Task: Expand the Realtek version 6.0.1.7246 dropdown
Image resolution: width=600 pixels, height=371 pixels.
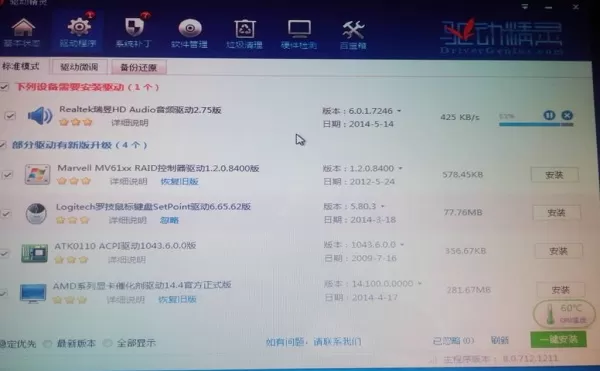Action: point(399,111)
